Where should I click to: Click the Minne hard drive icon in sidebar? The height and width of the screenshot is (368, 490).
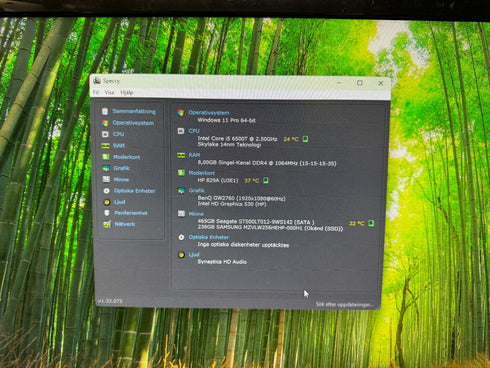(106, 179)
